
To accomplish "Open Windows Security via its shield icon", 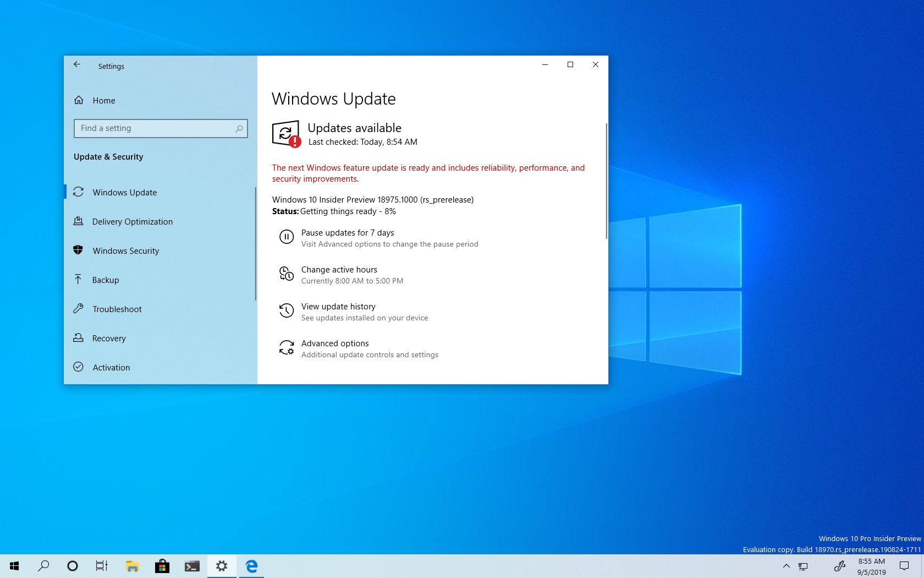I will tap(79, 250).
